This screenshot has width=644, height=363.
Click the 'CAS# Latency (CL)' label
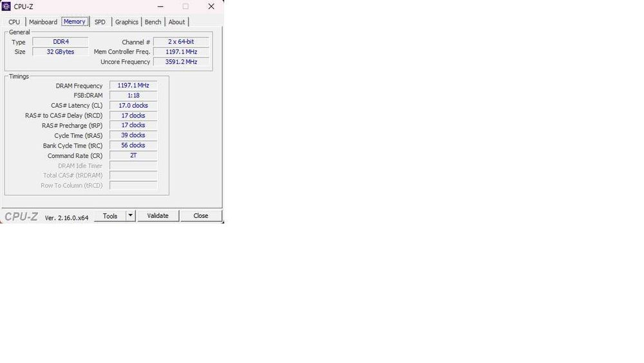(77, 106)
